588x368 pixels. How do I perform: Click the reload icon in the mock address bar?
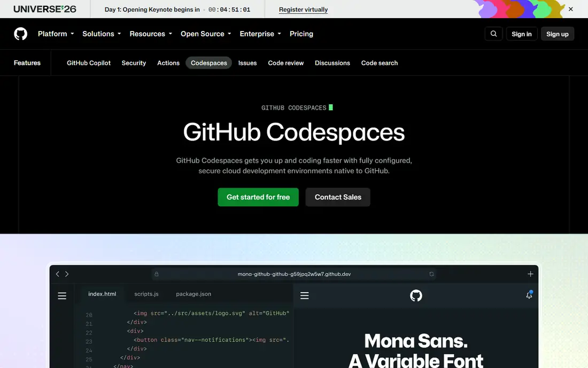(431, 274)
